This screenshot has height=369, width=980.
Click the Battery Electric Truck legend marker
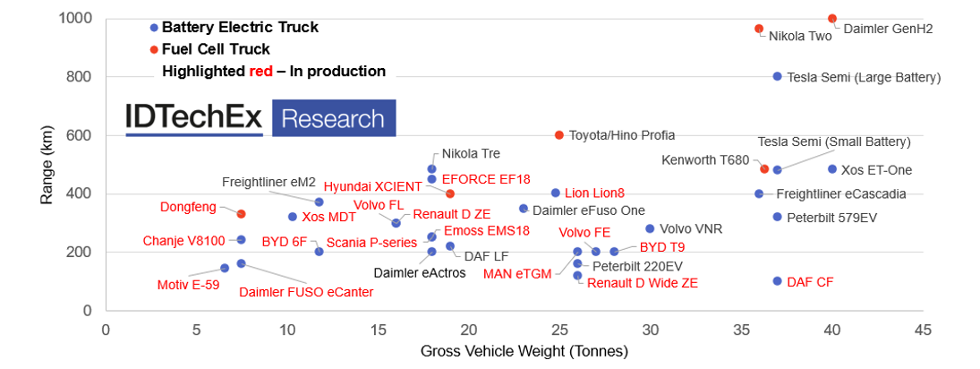pyautogui.click(x=154, y=28)
